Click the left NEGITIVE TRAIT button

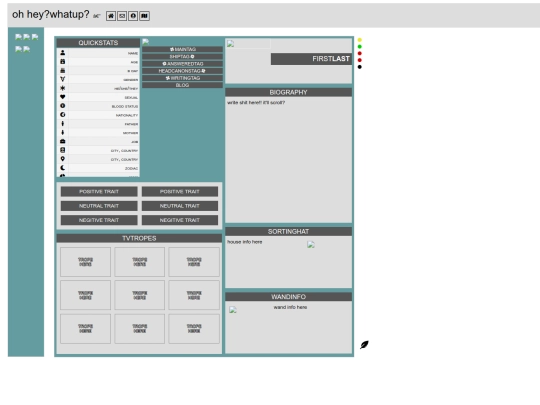tap(99, 220)
